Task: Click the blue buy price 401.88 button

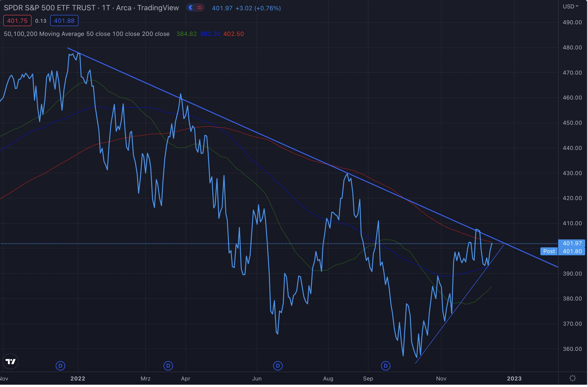Action: pyautogui.click(x=64, y=21)
